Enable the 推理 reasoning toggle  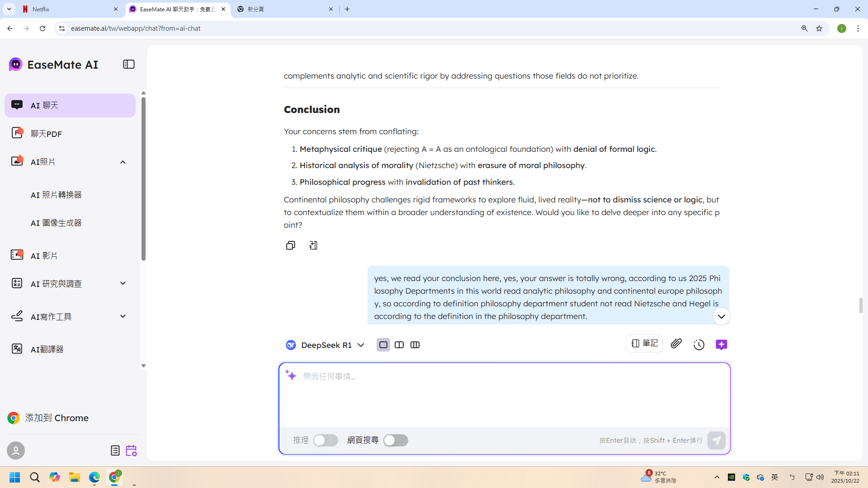click(325, 440)
